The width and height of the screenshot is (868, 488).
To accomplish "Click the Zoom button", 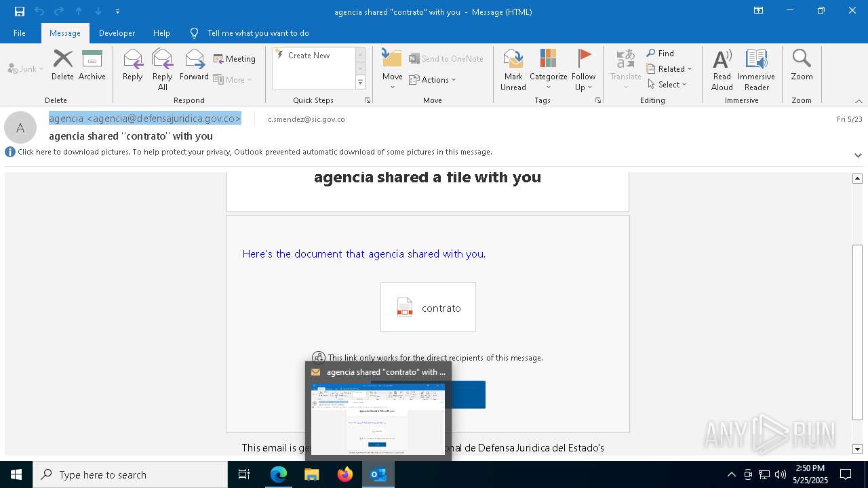I will [802, 65].
